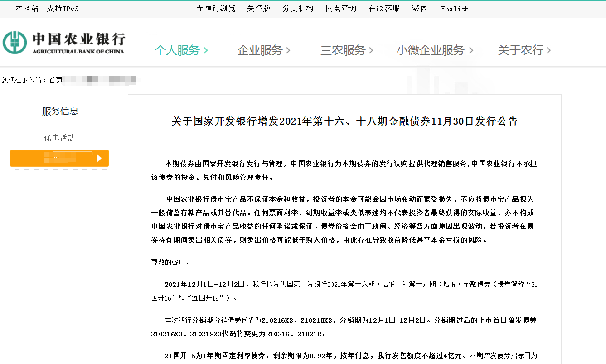
Task: Click the 首页 breadcrumb link
Action: coord(56,80)
